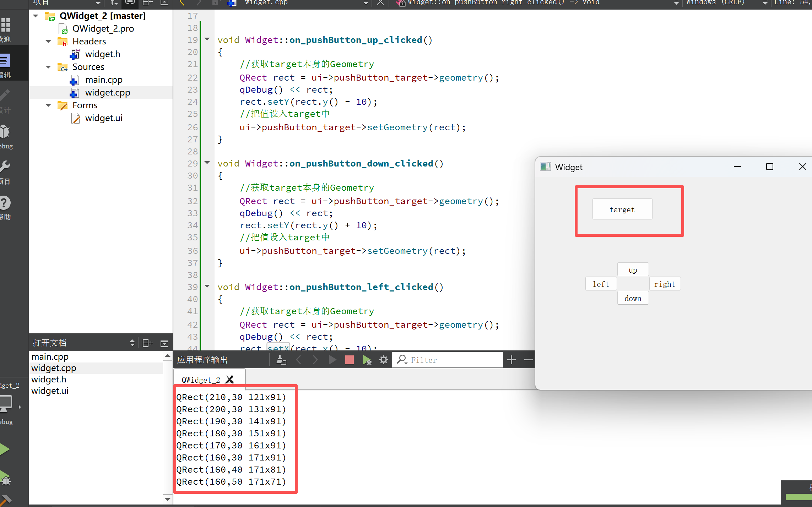Fold the on_pushButton_down_clicked function
812x507 pixels.
pyautogui.click(x=207, y=163)
